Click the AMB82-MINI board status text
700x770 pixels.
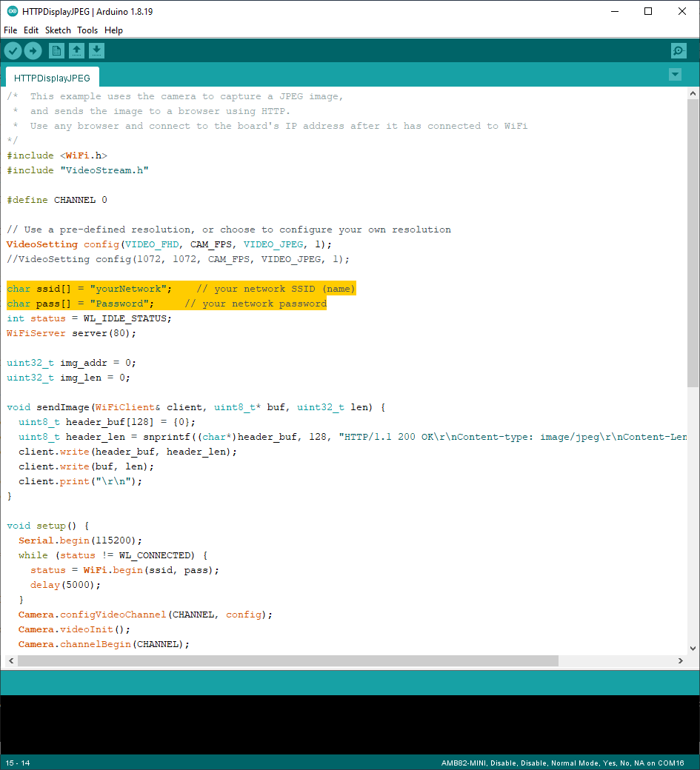coord(562,763)
